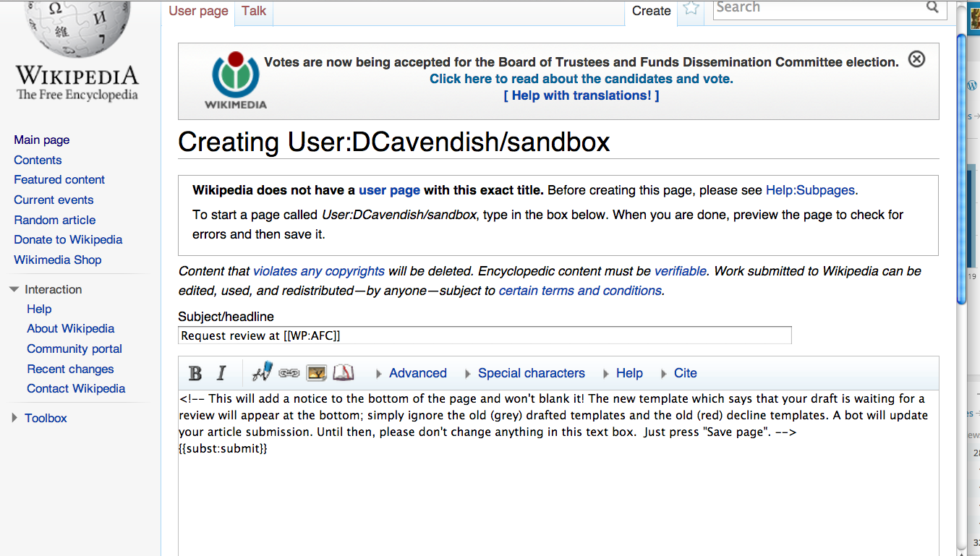Open the Talk tab
This screenshot has height=556, width=980.
pos(254,11)
